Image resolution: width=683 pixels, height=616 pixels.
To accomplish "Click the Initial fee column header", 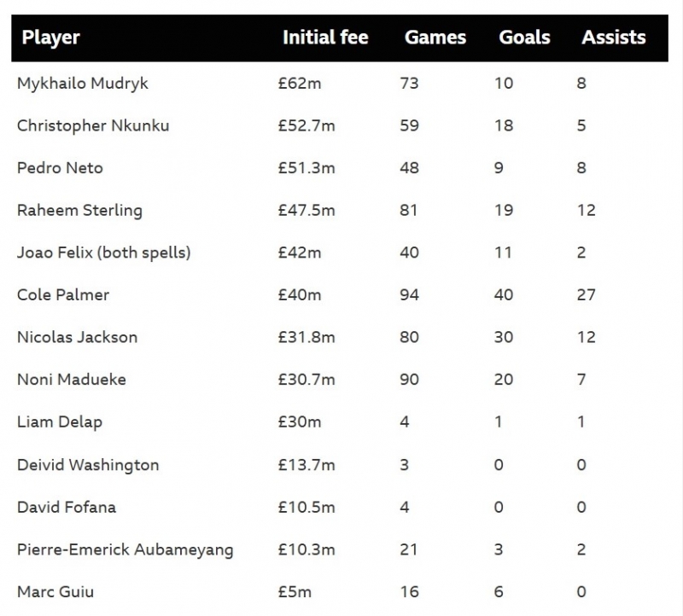I will pos(325,38).
